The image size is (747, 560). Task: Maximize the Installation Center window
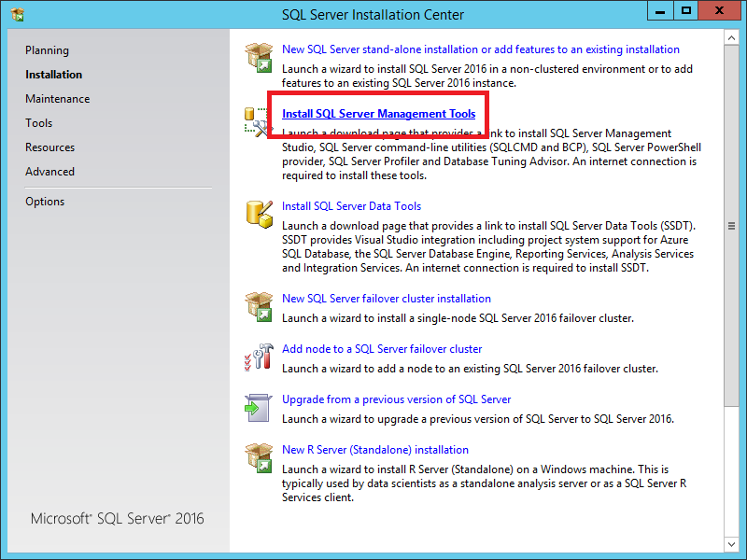[x=686, y=11]
